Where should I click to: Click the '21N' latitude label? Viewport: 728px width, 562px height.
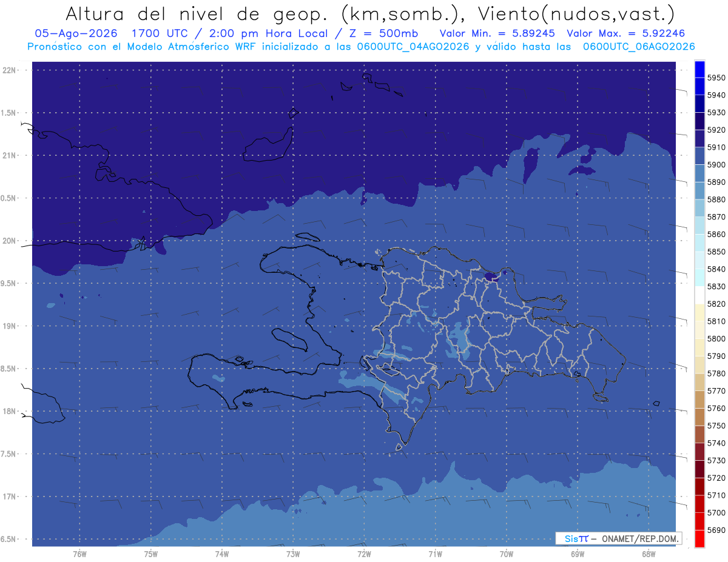(9, 156)
